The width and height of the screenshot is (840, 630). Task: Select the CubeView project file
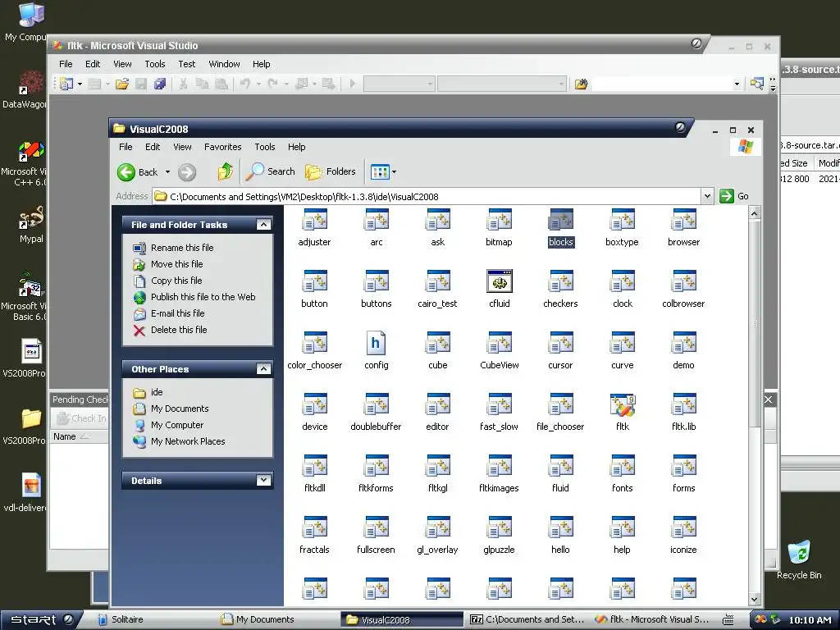click(x=500, y=350)
